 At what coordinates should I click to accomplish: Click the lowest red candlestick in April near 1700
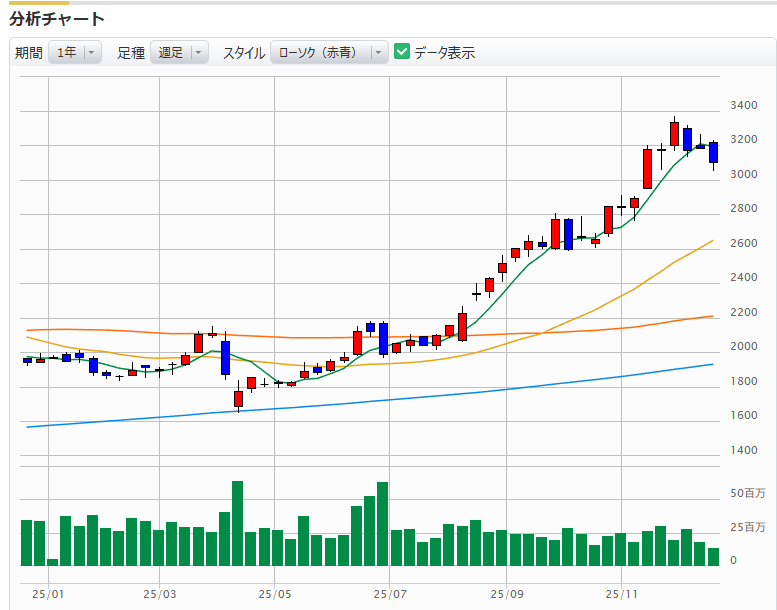click(x=238, y=399)
